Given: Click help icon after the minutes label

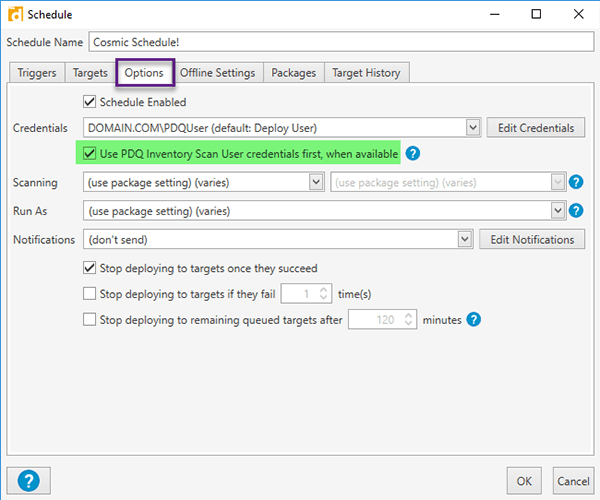Looking at the screenshot, I should coord(474,320).
